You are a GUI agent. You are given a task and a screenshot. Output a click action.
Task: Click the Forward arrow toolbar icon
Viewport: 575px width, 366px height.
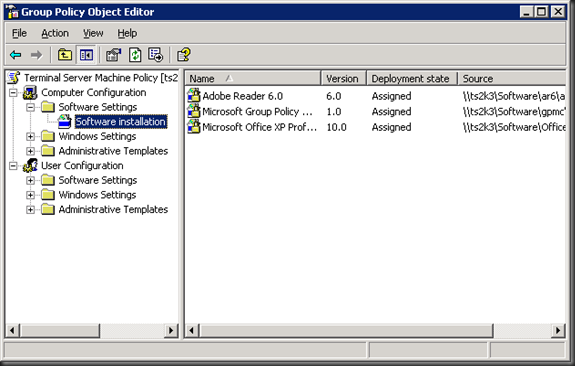click(x=36, y=55)
